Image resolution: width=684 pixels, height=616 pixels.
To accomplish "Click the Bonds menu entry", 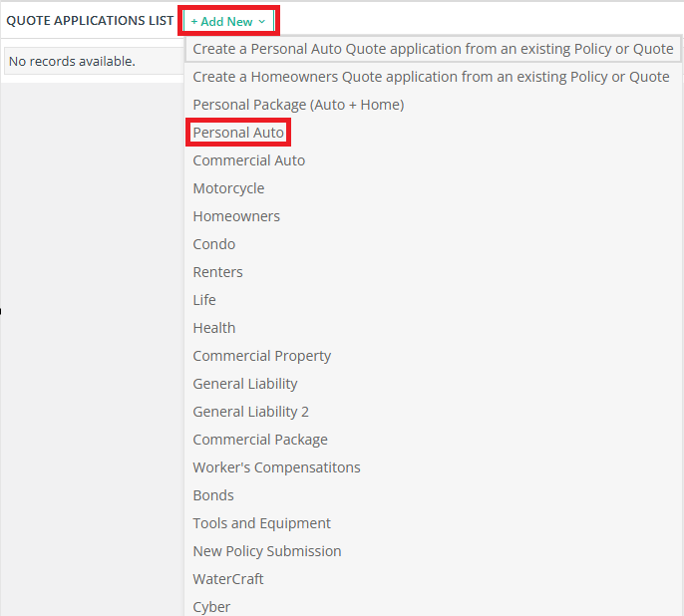I will click(213, 495).
